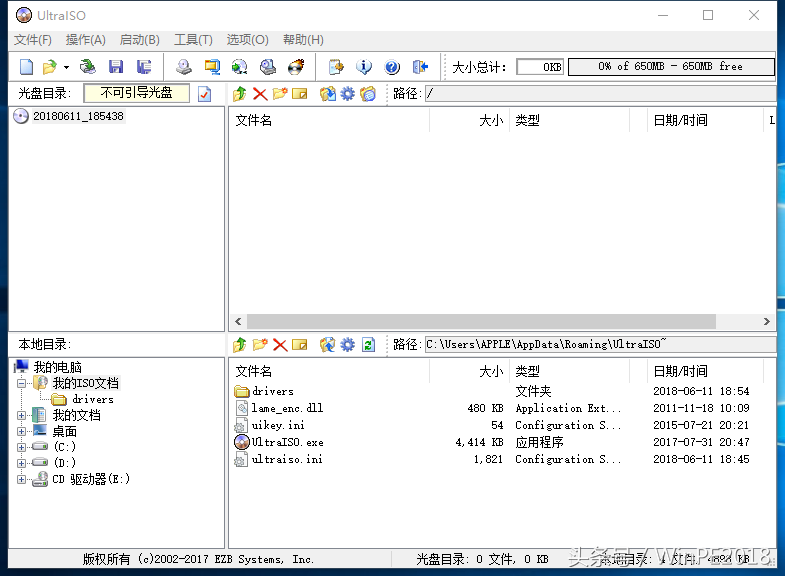The image size is (785, 576).
Task: Collapse the 我的ISO文档 tree node
Action: click(x=22, y=384)
